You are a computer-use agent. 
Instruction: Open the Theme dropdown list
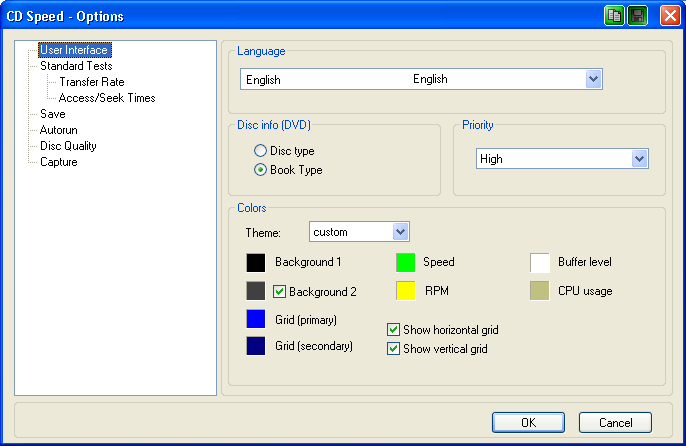(400, 232)
